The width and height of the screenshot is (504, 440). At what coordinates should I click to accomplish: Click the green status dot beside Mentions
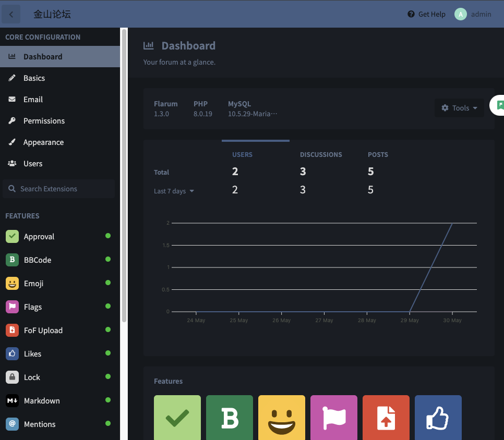[x=108, y=423]
